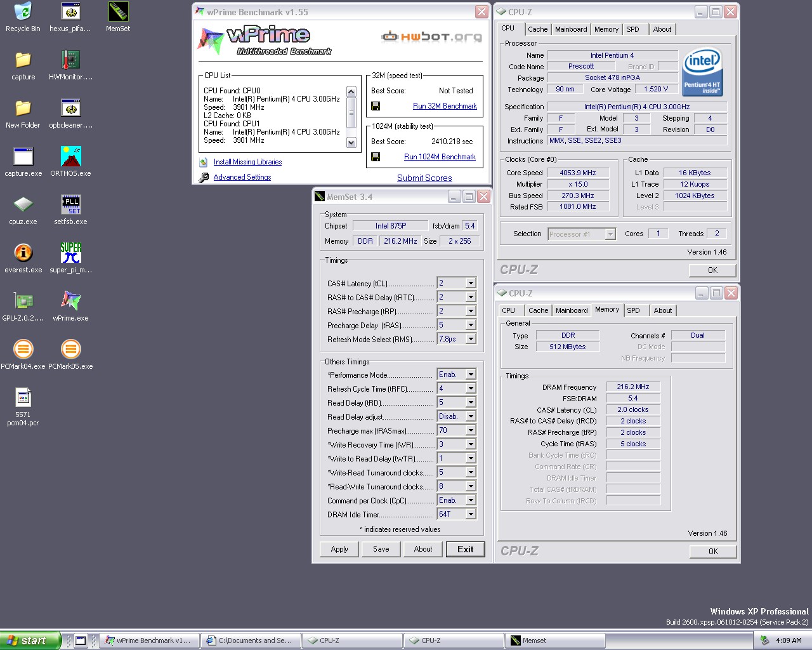Click Save button in MemSet
The height and width of the screenshot is (650, 812).
click(x=381, y=549)
